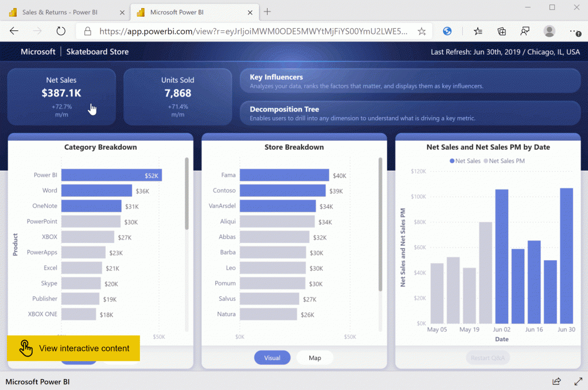Select the Publisher product bar

pos(80,299)
